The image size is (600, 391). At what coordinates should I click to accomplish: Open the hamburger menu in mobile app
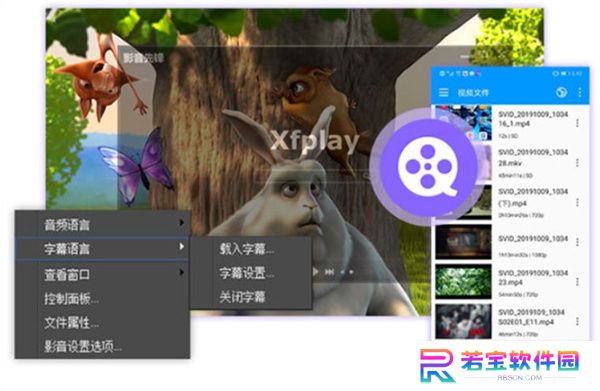[443, 92]
